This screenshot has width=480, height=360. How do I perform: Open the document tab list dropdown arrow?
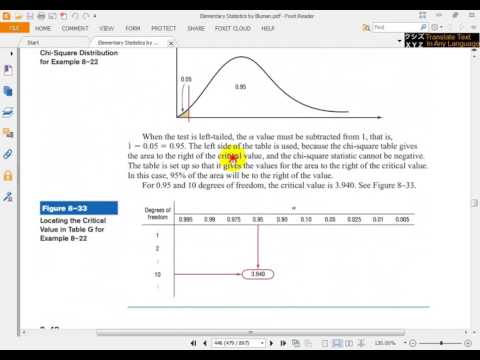399,41
